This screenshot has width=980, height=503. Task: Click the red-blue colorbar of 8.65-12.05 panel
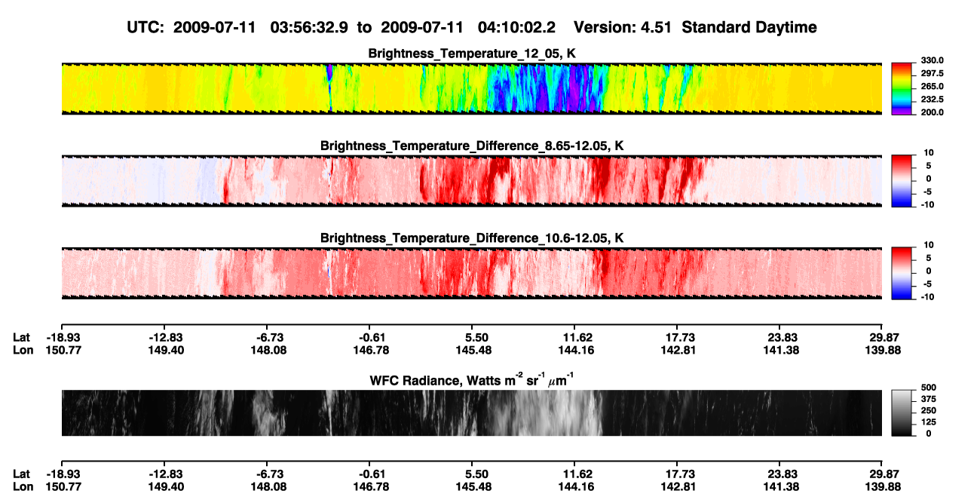pyautogui.click(x=902, y=181)
